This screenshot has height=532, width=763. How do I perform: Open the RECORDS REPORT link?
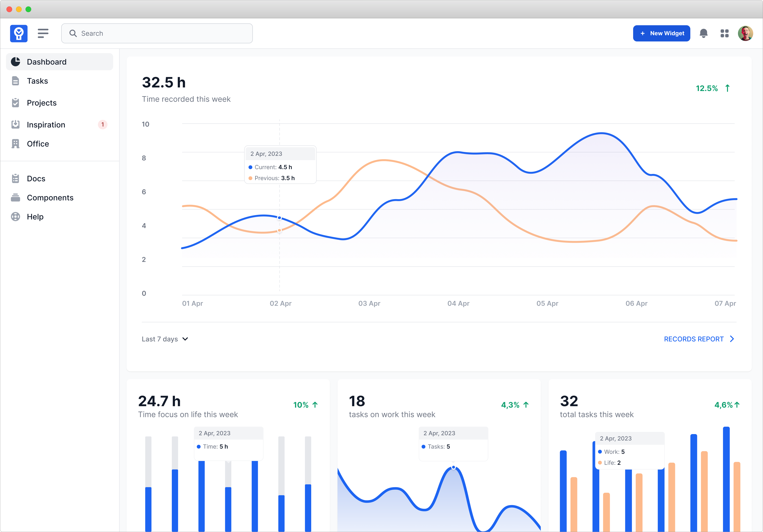[694, 339]
